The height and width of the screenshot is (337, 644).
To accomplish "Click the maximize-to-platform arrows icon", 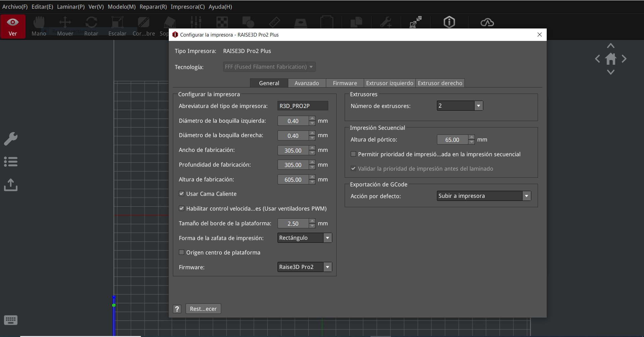I will pyautogui.click(x=415, y=22).
